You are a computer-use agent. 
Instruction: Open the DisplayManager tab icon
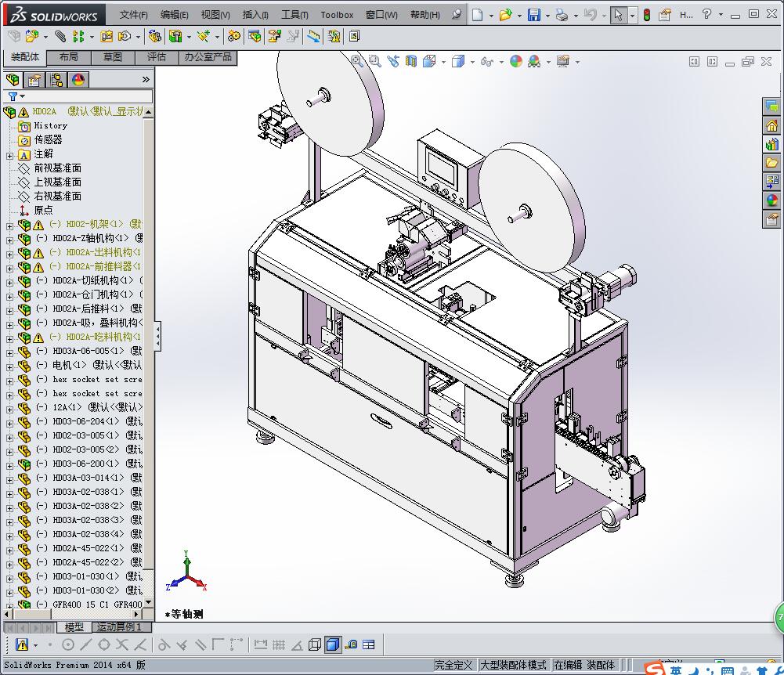point(78,79)
